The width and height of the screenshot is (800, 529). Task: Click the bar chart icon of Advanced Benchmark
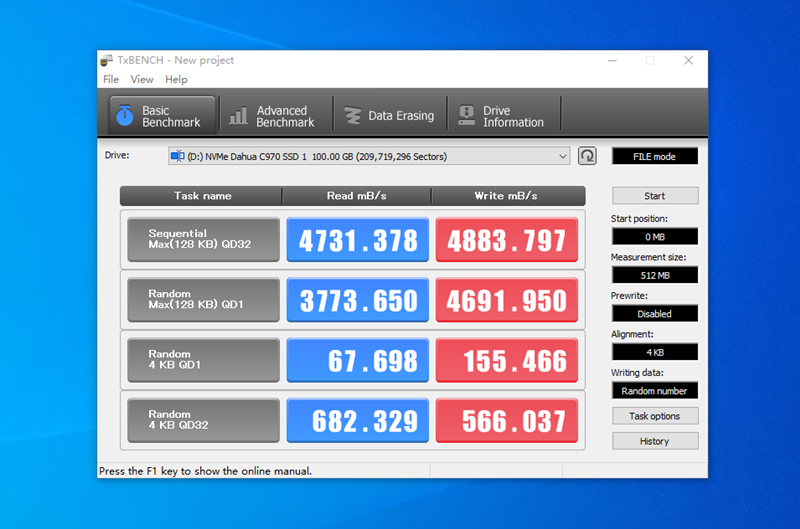coord(238,116)
